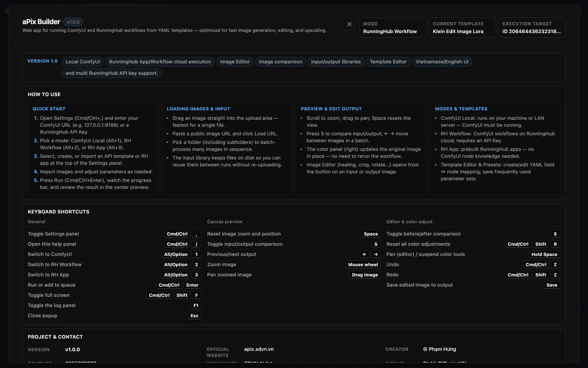588x368 pixels.
Task: Click the MODES & TEMPLATES heading
Action: (x=461, y=109)
